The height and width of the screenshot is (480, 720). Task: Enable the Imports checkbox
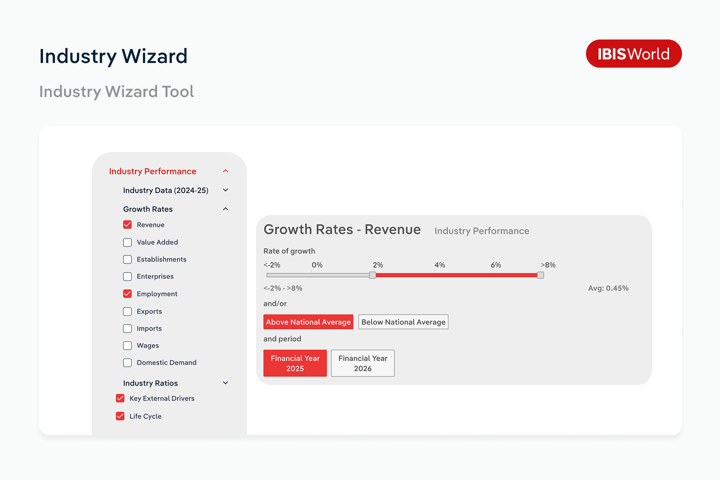pyautogui.click(x=127, y=328)
